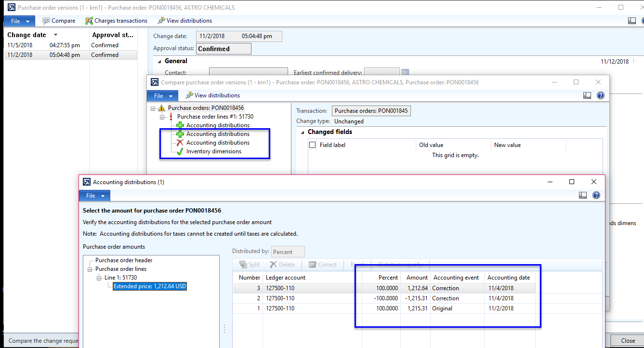Select Extended price: 1,212.64 USD item

150,286
